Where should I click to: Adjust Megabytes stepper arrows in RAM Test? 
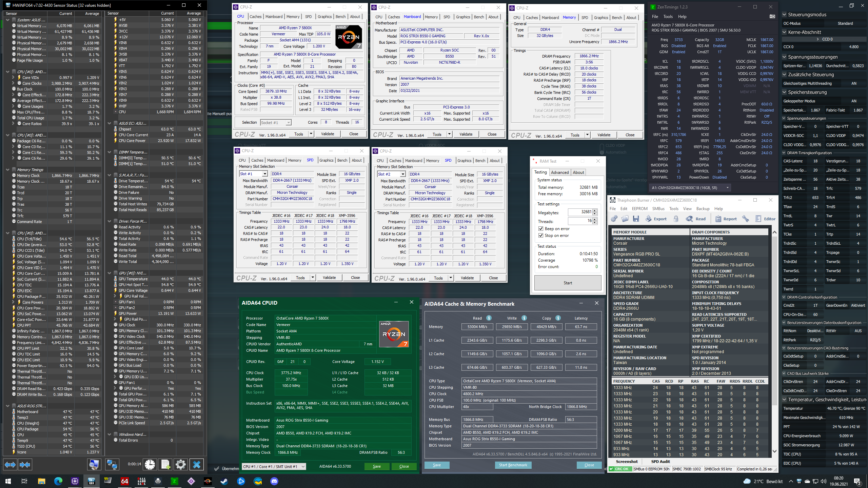point(595,212)
